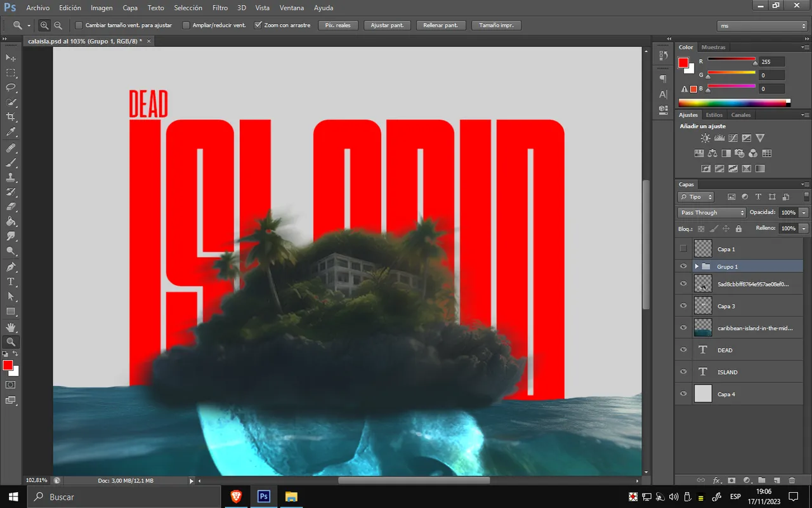
Task: Switch to the Canales tab
Action: click(x=741, y=115)
